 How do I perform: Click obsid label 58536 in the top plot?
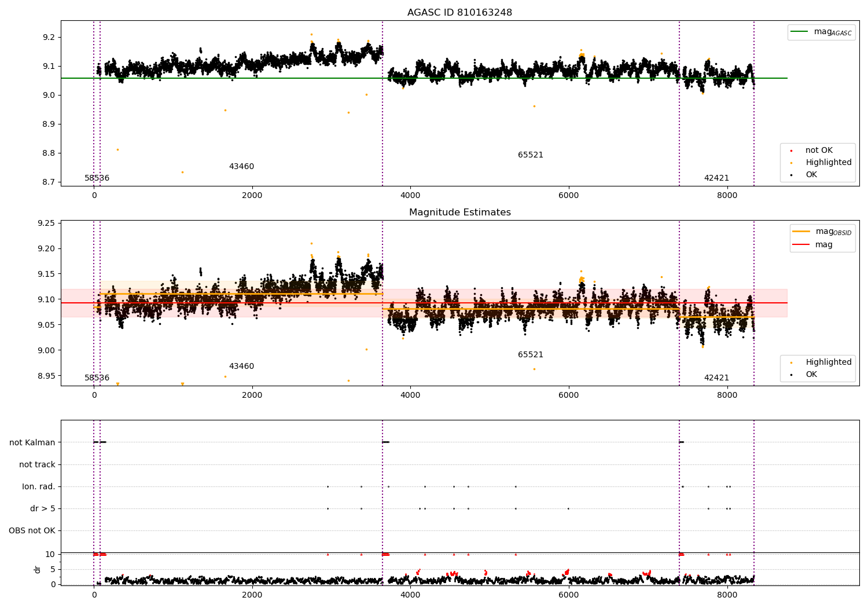(x=97, y=178)
